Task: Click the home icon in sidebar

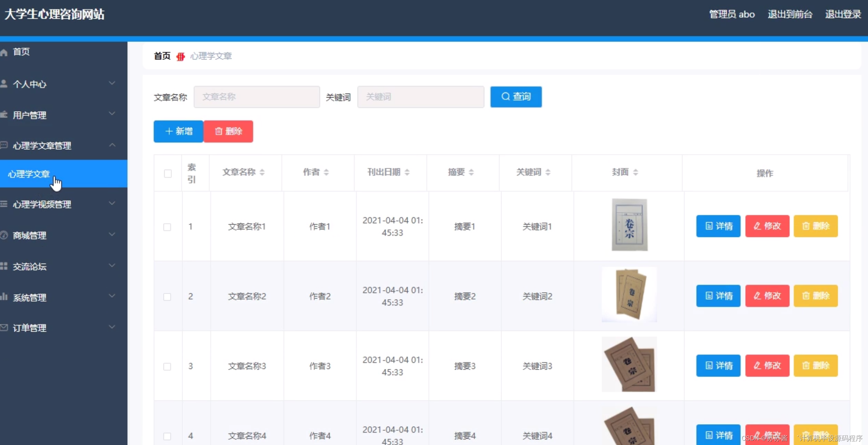Action: (x=4, y=52)
